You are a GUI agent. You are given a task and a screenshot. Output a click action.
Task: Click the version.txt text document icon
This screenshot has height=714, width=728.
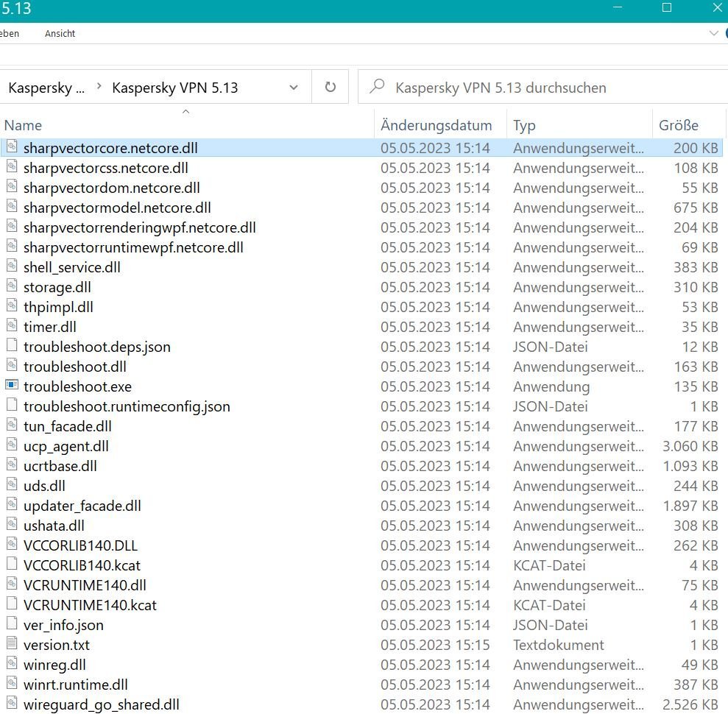click(12, 643)
